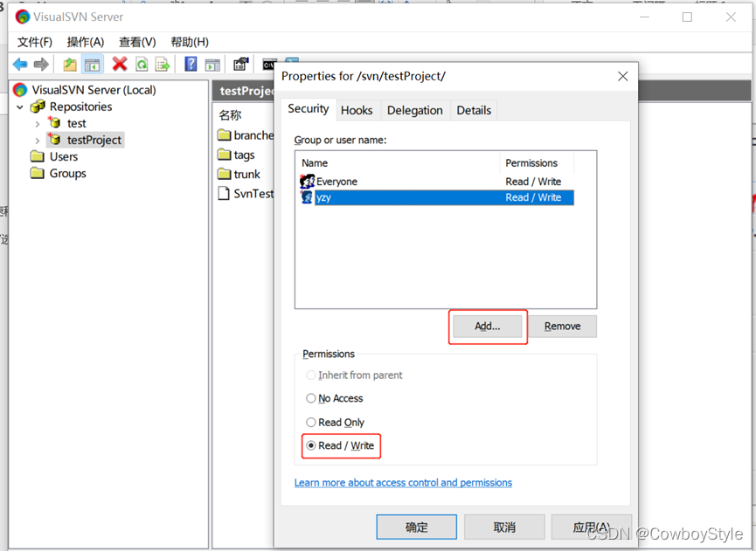Viewport: 756px width, 551px height.
Task: Switch to the Security tab
Action: pyautogui.click(x=309, y=109)
